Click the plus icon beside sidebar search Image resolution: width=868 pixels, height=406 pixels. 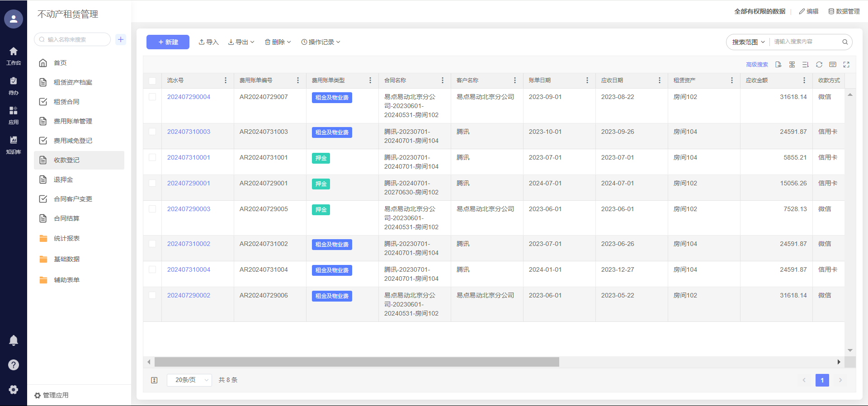pos(121,39)
